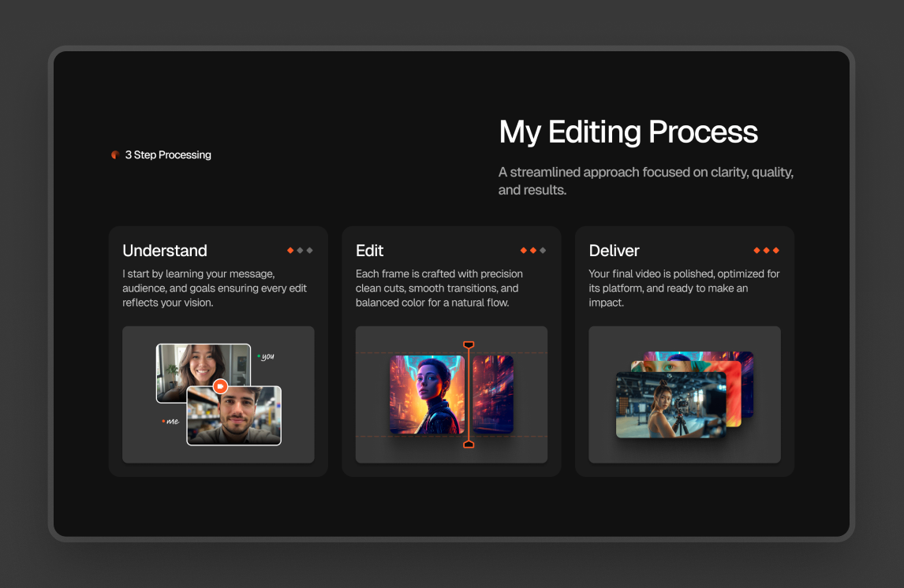904x588 pixels.
Task: Click the orange video camera badge between call thumbnails
Action: tap(220, 386)
